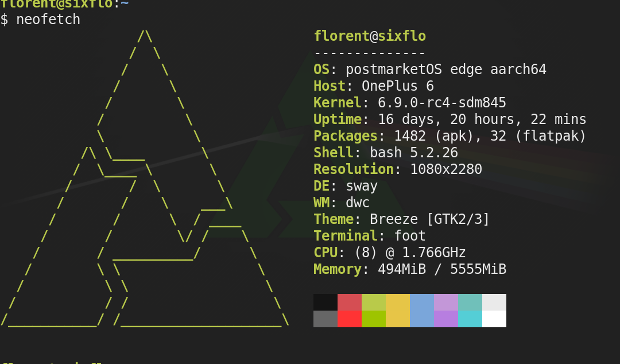Click the Host label
This screenshot has width=620, height=364.
(x=330, y=86)
